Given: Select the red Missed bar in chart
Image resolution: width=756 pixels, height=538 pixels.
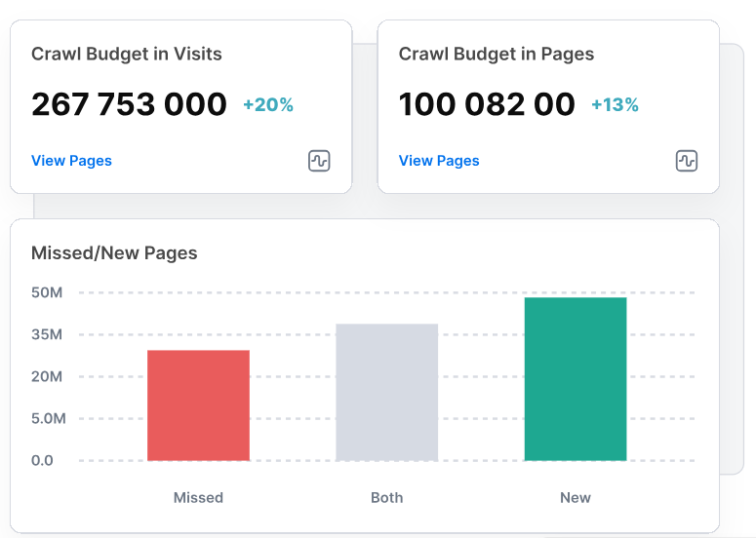Looking at the screenshot, I should click(199, 405).
